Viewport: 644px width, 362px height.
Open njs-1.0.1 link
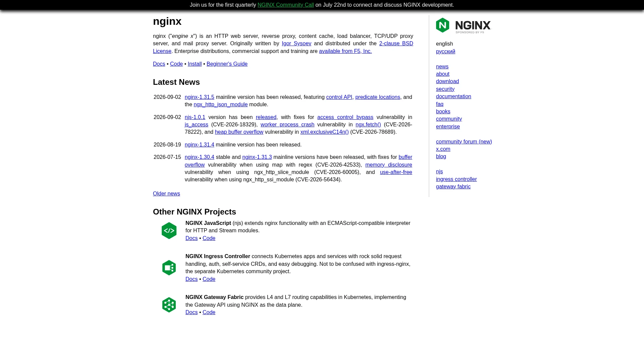pyautogui.click(x=195, y=117)
